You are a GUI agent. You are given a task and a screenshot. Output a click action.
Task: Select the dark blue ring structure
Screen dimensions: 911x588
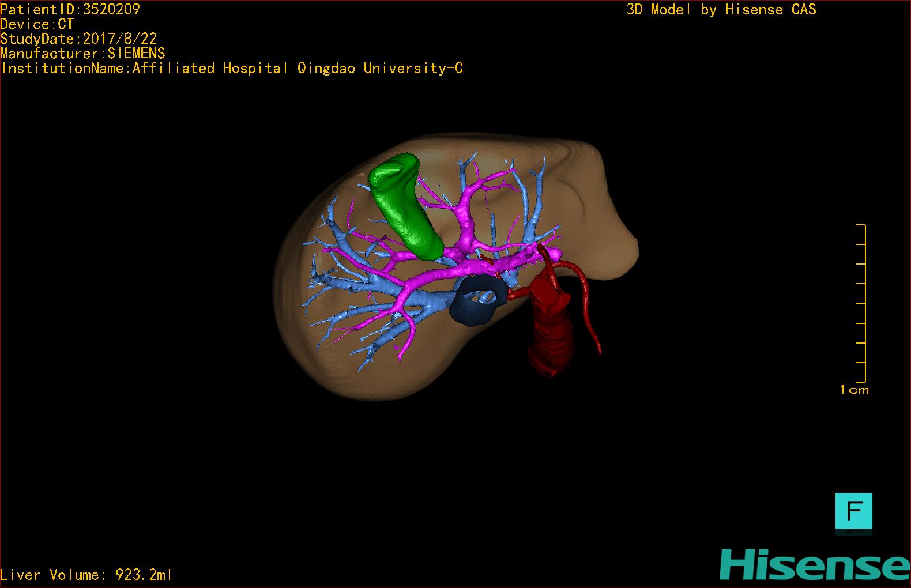(x=479, y=300)
